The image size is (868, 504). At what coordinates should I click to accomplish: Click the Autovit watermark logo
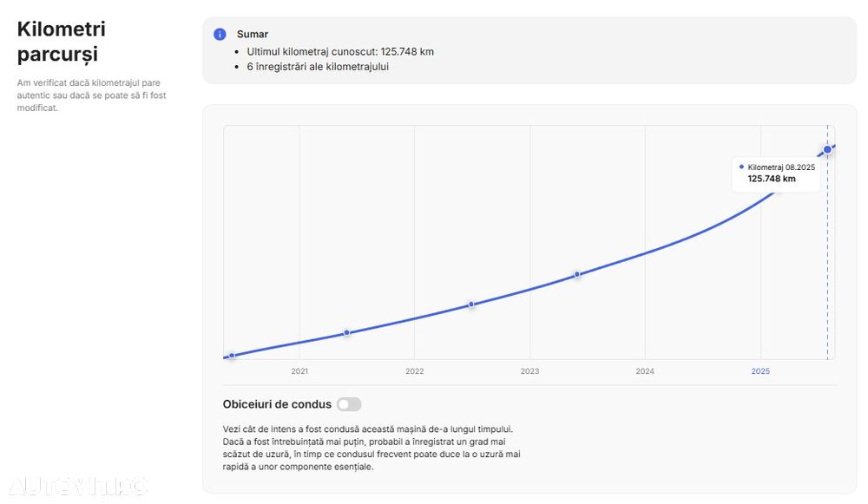pos(78,487)
